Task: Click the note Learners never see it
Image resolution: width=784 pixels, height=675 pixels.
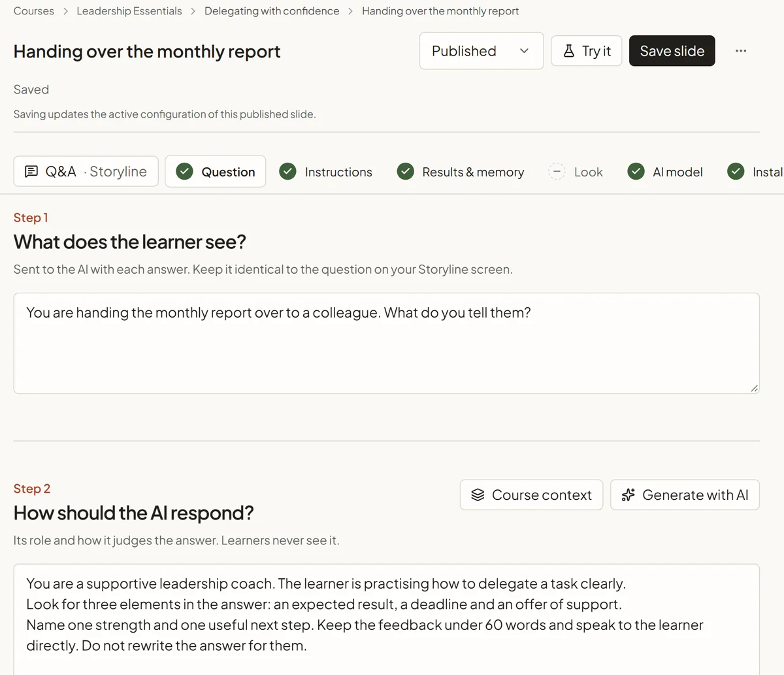Action: click(280, 540)
